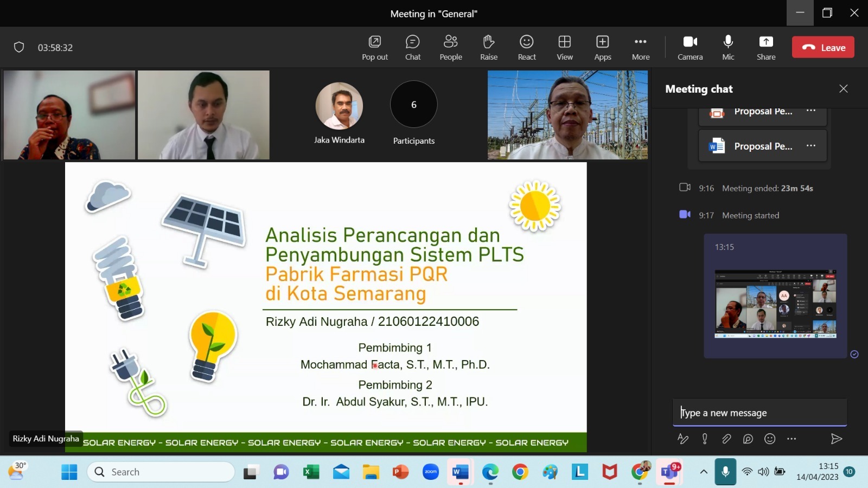Expand options for Word Proposal file
This screenshot has height=488, width=868.
click(810, 145)
